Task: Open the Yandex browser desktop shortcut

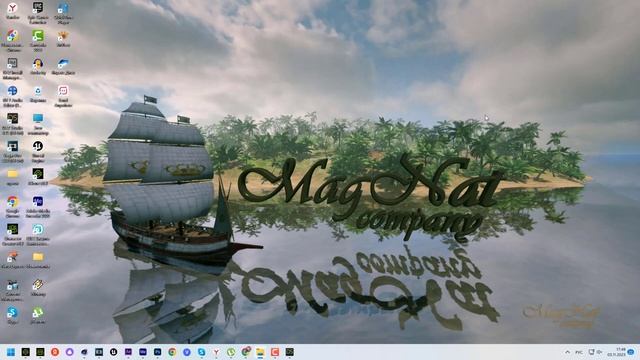Action: tap(13, 11)
